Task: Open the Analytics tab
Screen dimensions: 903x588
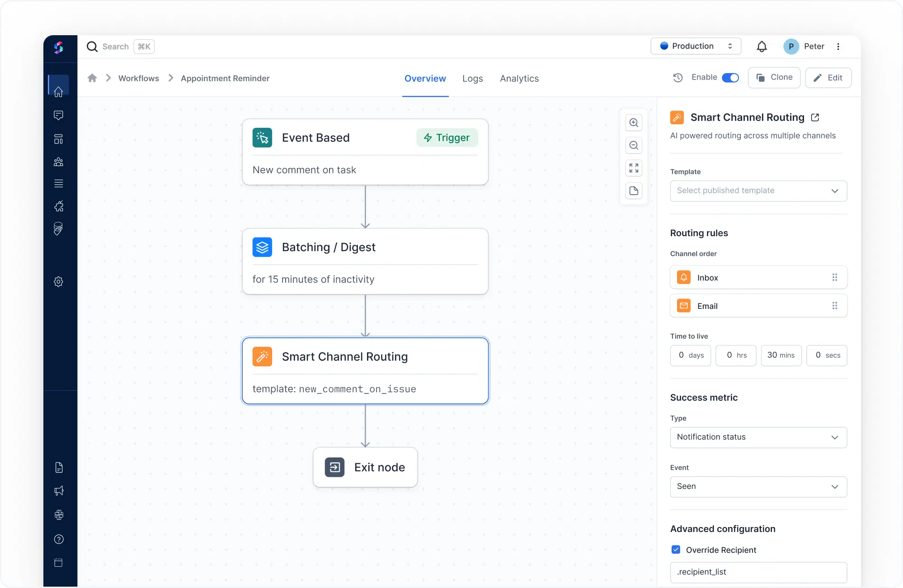Action: [x=519, y=79]
